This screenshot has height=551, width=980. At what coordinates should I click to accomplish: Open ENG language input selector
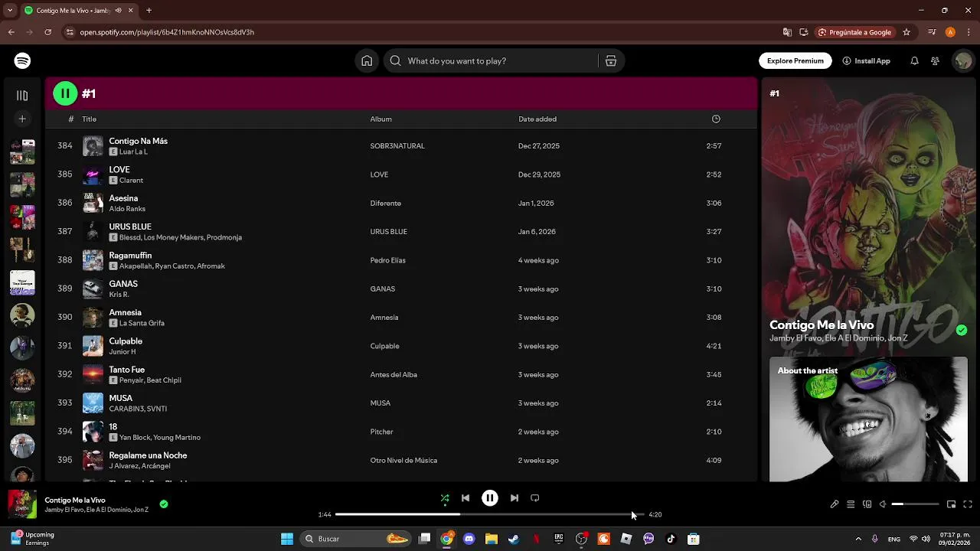pyautogui.click(x=893, y=539)
